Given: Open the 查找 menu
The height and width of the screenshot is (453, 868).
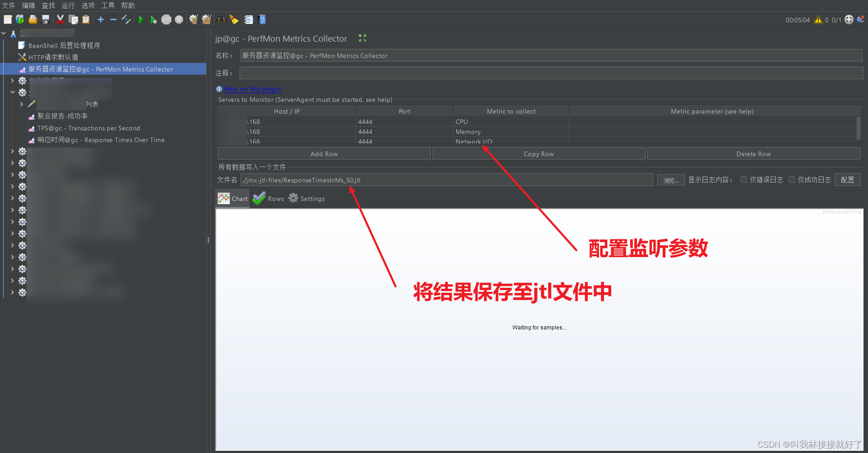Looking at the screenshot, I should tap(48, 5).
